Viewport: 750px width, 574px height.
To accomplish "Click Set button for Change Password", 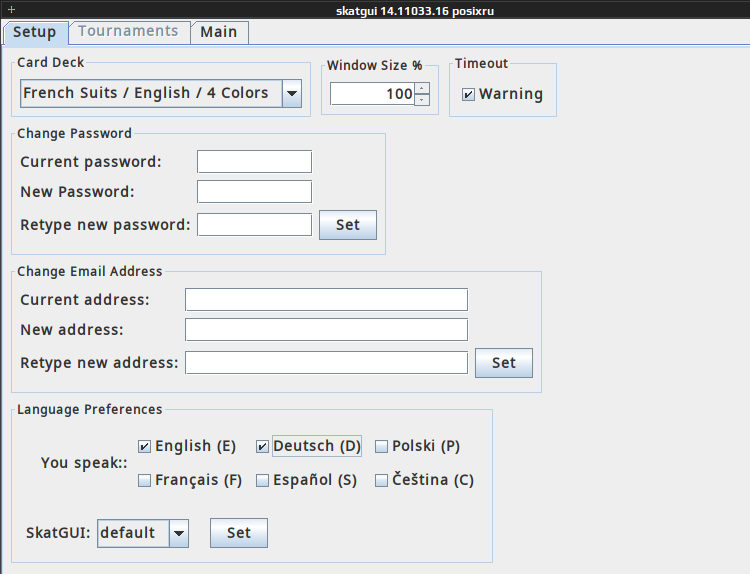I will point(348,225).
